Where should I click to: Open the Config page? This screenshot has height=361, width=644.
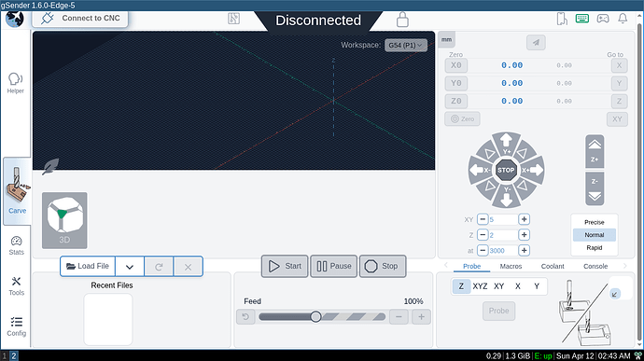pos(17,326)
